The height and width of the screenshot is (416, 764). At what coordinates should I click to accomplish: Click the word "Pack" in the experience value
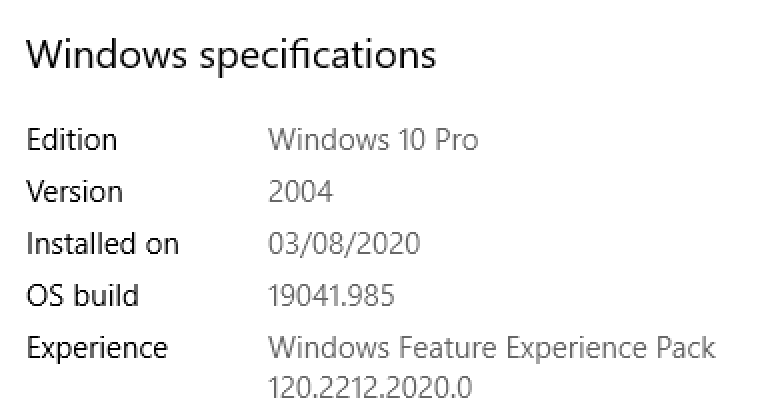pos(687,348)
